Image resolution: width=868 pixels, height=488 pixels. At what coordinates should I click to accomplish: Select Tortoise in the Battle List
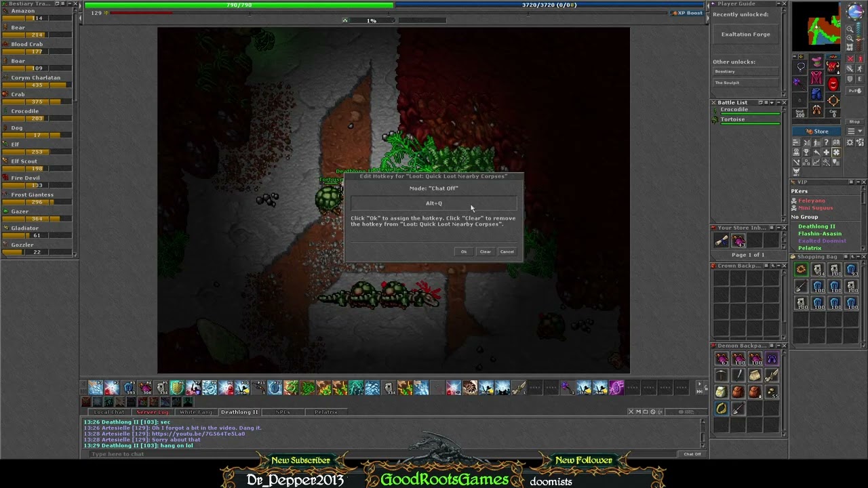(x=746, y=121)
